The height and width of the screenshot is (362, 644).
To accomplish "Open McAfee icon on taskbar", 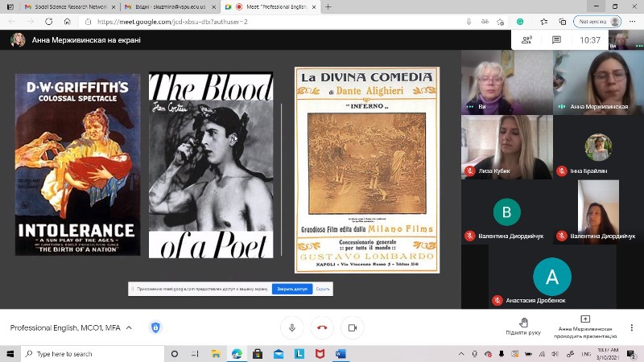I will (320, 354).
